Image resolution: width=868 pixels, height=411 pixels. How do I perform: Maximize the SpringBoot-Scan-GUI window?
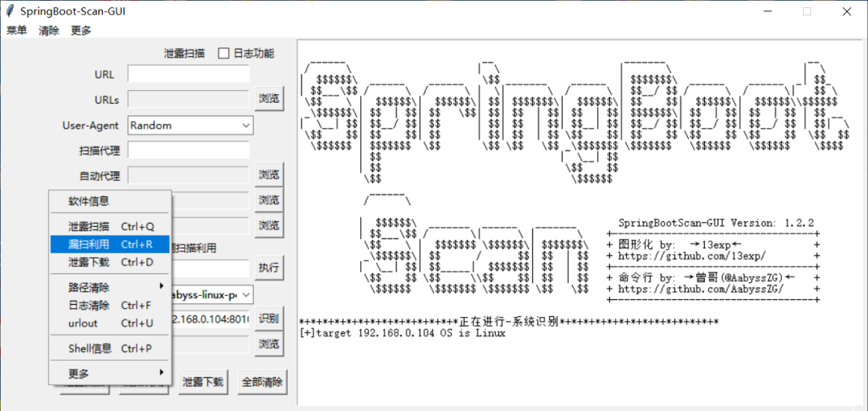coord(807,11)
